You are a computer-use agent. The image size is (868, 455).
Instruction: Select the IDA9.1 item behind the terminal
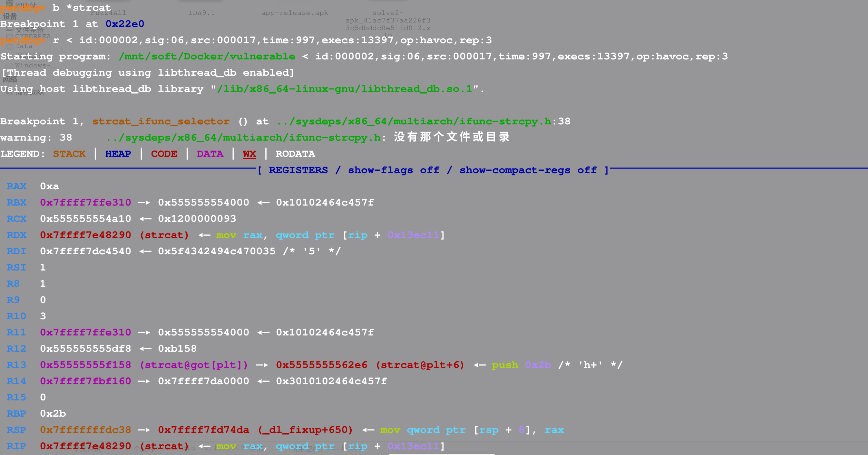point(202,13)
